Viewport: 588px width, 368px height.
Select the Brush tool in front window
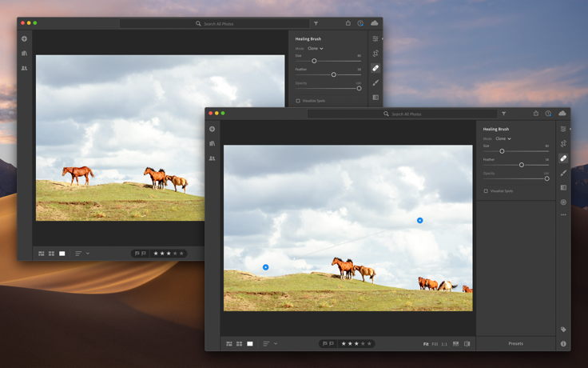click(x=563, y=173)
